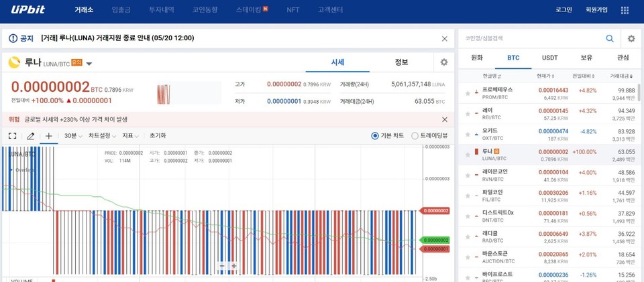Open chart panel settings gear
Viewport: 644px width, 282px height.
point(444,62)
